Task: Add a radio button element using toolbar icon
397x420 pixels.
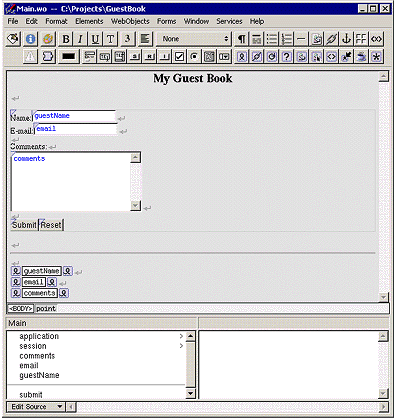Action: click(x=194, y=57)
